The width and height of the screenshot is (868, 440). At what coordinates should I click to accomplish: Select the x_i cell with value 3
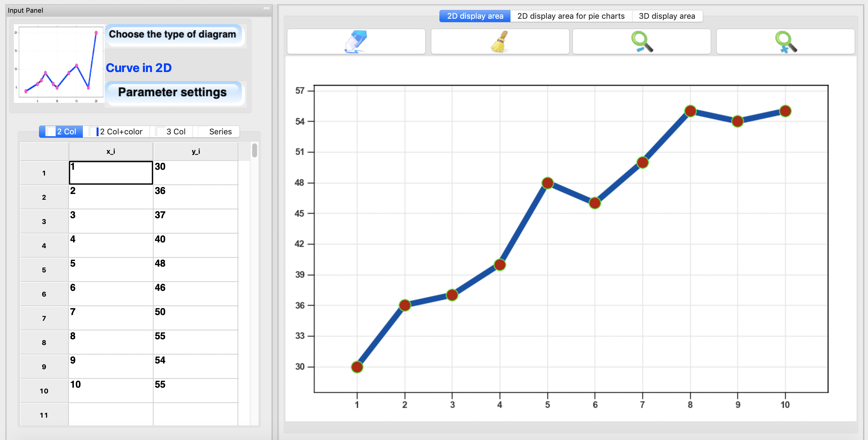(111, 221)
